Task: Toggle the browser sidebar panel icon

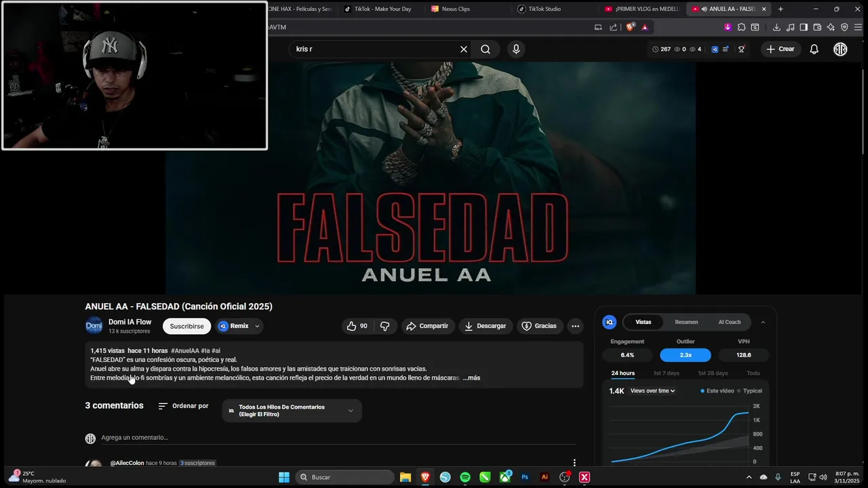Action: (x=804, y=27)
